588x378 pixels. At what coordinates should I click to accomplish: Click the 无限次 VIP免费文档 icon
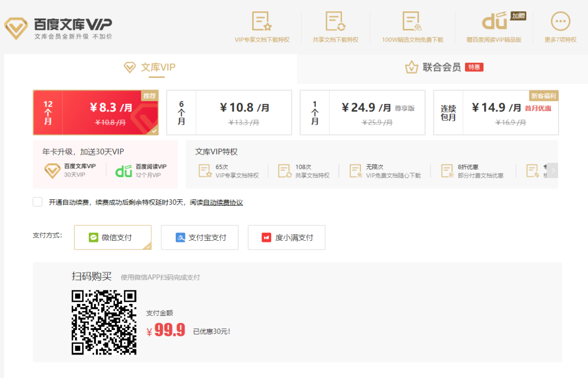coord(356,170)
